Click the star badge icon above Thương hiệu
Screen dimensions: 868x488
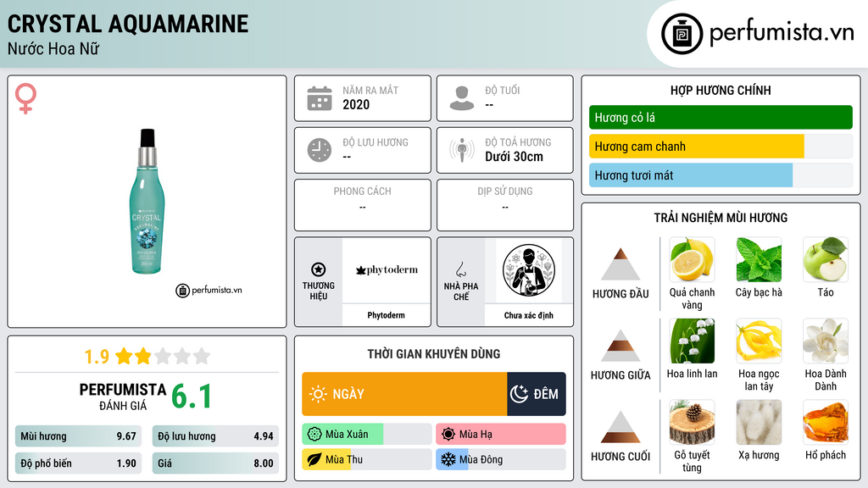tap(319, 269)
